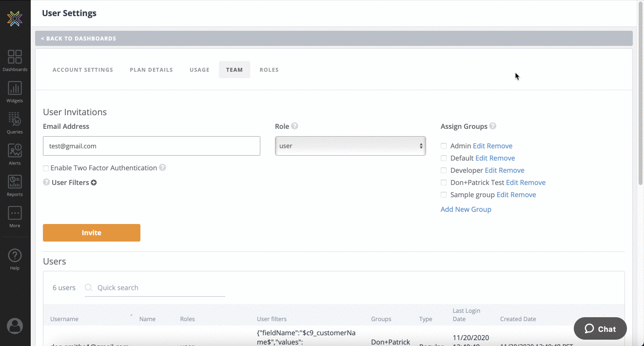Check the Admin group checkbox
644x346 pixels.
[x=444, y=146]
